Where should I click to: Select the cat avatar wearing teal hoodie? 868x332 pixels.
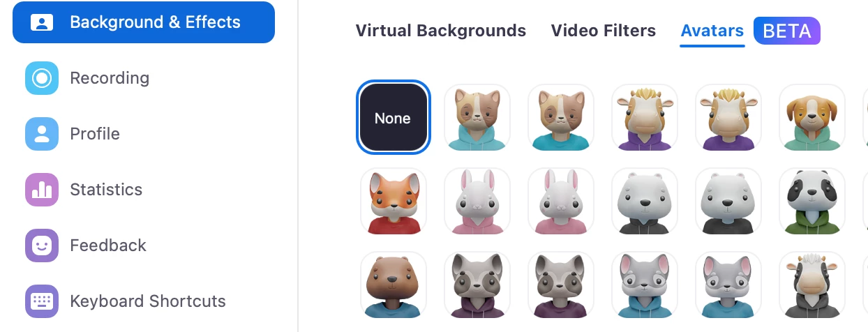[477, 117]
